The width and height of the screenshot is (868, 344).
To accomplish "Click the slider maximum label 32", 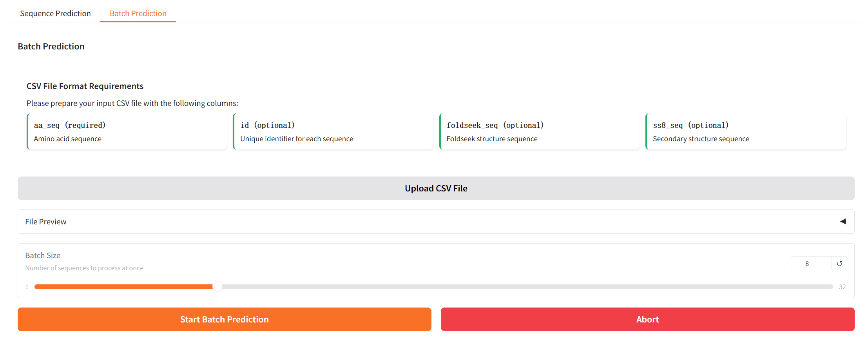I will [x=842, y=287].
